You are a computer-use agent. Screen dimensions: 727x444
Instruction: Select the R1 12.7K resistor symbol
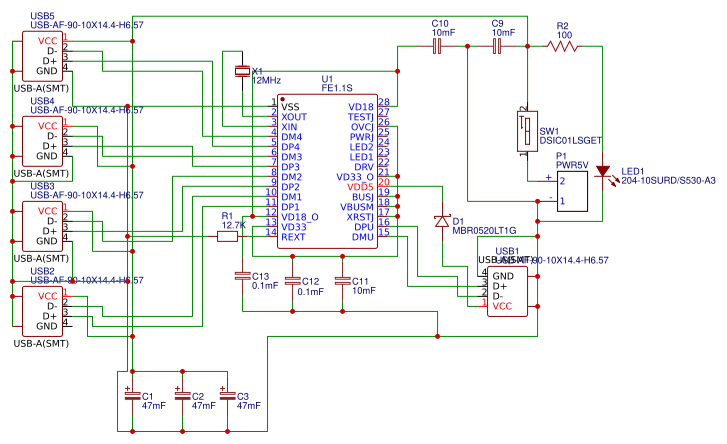[x=227, y=237]
